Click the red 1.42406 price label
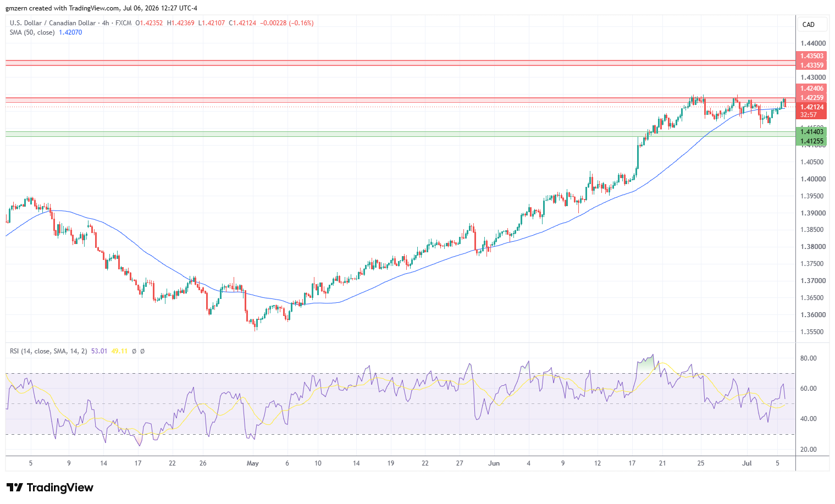The image size is (835, 504). click(811, 88)
